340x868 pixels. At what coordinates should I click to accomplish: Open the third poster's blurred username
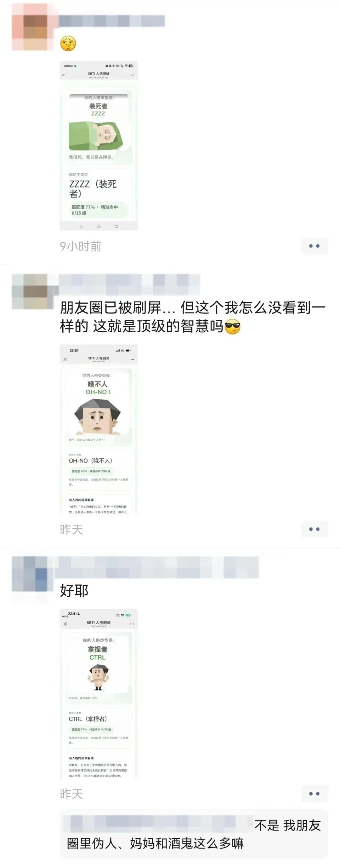[x=156, y=567]
